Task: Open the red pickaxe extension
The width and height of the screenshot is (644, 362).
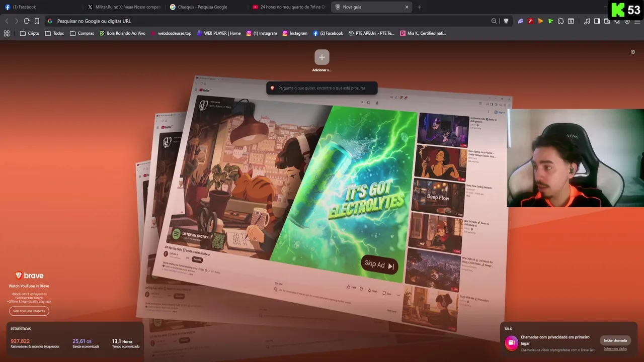Action: click(530, 21)
